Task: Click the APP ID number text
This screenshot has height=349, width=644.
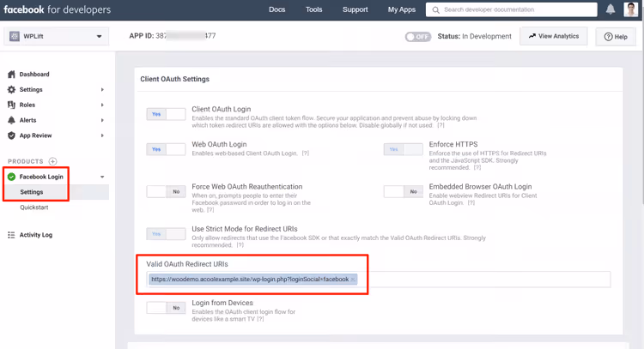Action: coord(173,36)
